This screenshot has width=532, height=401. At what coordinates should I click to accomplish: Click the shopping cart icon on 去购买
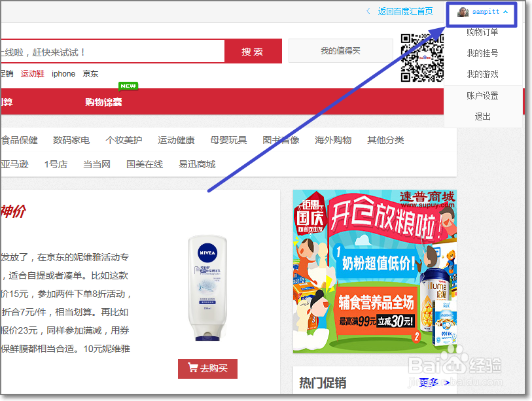pos(193,368)
